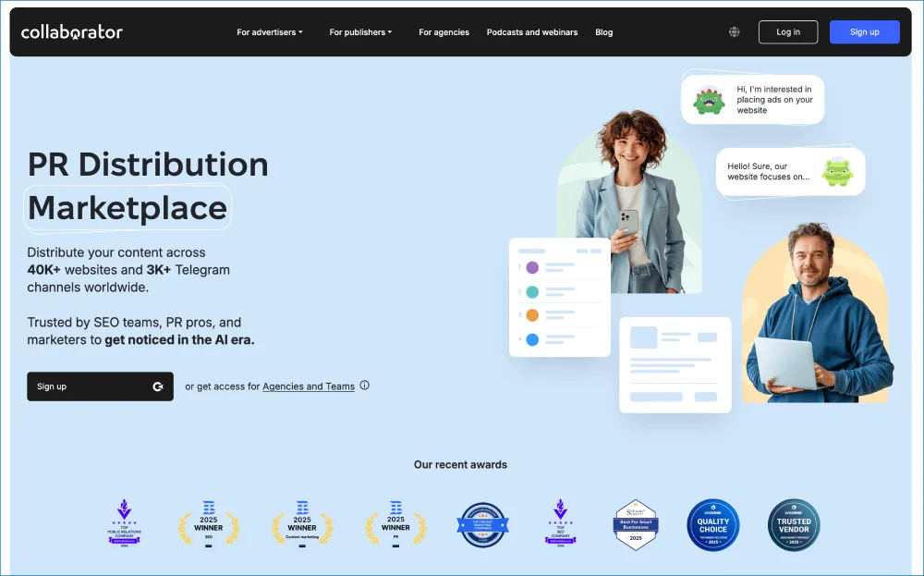Click the 2025 Winner SEO award badge

(209, 524)
